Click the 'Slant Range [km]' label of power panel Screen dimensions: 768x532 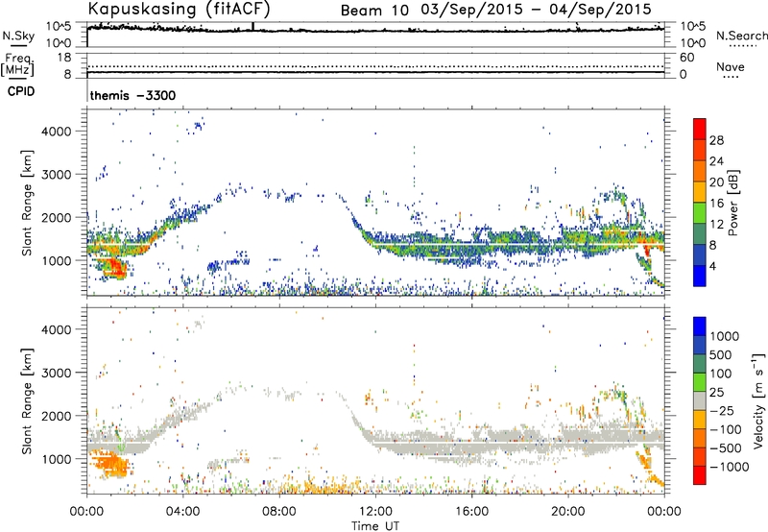27,203
